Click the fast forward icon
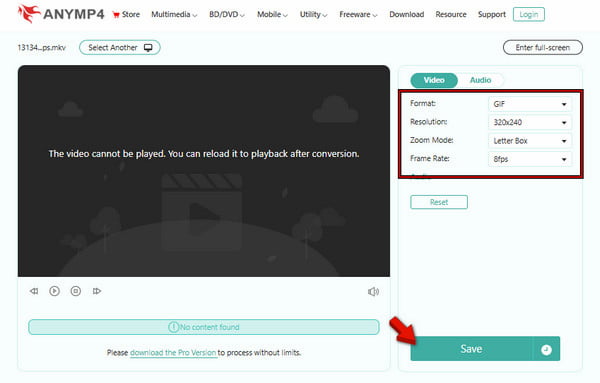Image resolution: width=600 pixels, height=383 pixels. point(97,291)
